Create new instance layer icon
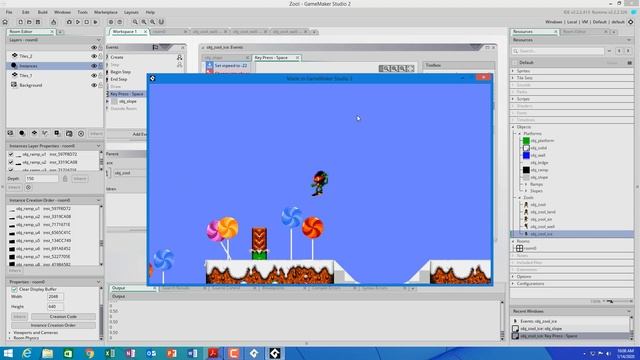The image size is (640, 360). point(22,133)
